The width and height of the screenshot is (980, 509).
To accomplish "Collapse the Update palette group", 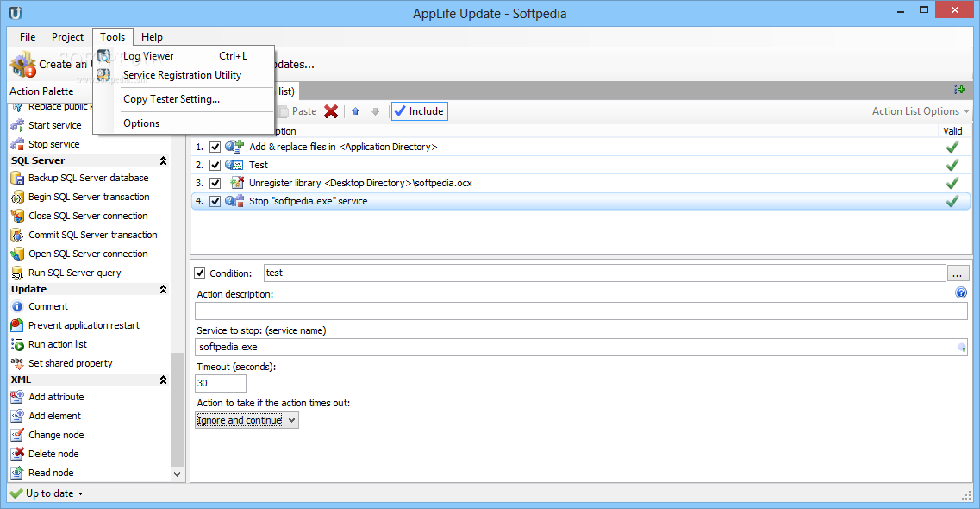I will click(x=163, y=290).
